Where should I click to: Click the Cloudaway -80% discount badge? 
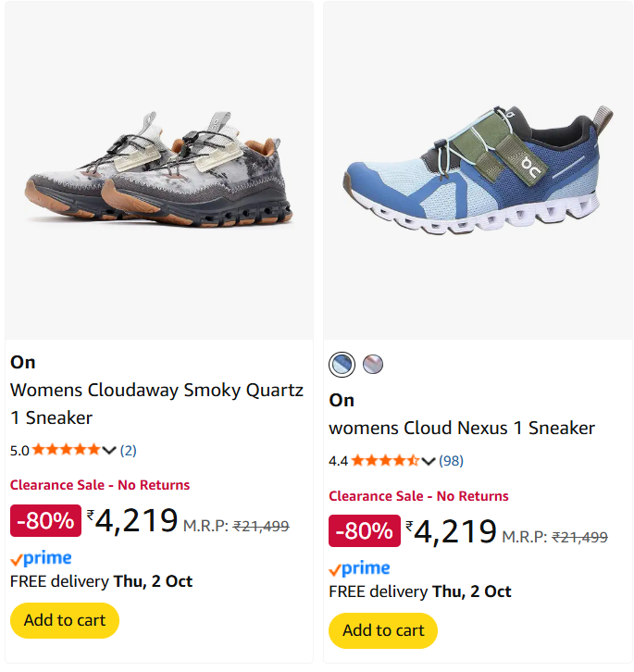tap(45, 521)
